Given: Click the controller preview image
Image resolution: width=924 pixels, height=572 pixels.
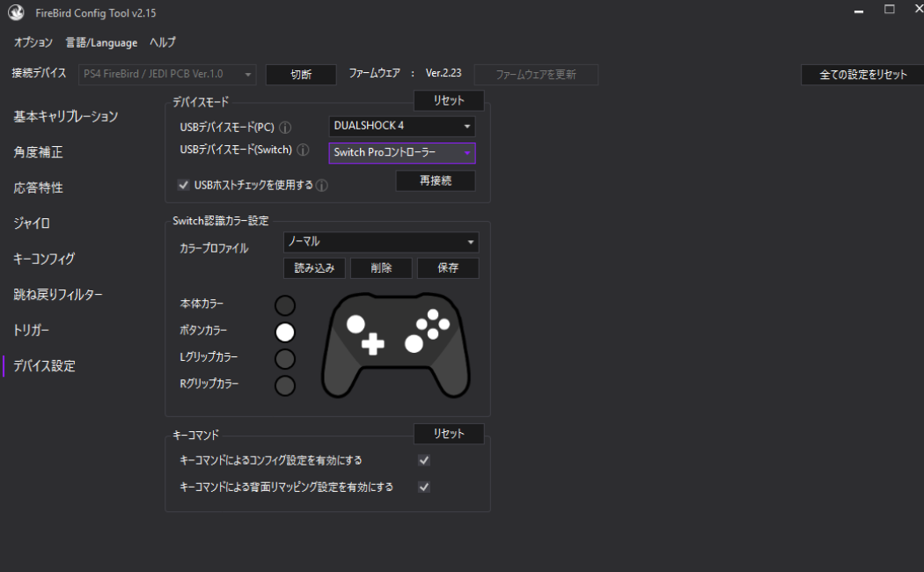Looking at the screenshot, I should (395, 345).
